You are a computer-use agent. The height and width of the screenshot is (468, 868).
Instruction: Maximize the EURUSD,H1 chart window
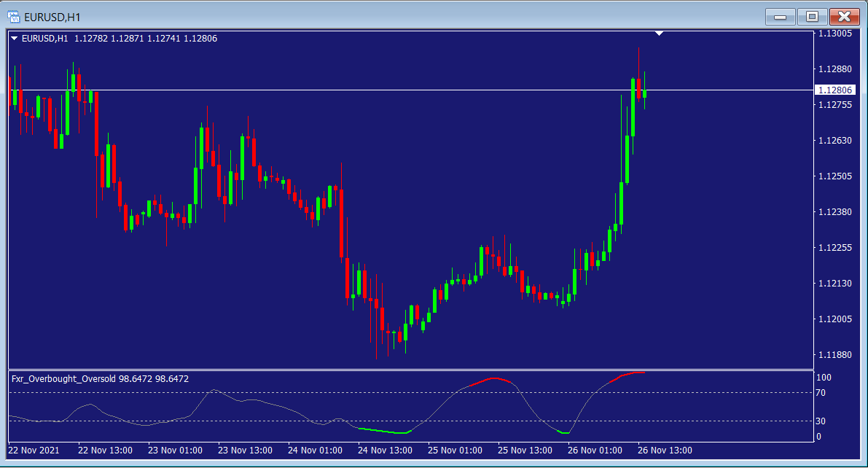click(x=811, y=16)
